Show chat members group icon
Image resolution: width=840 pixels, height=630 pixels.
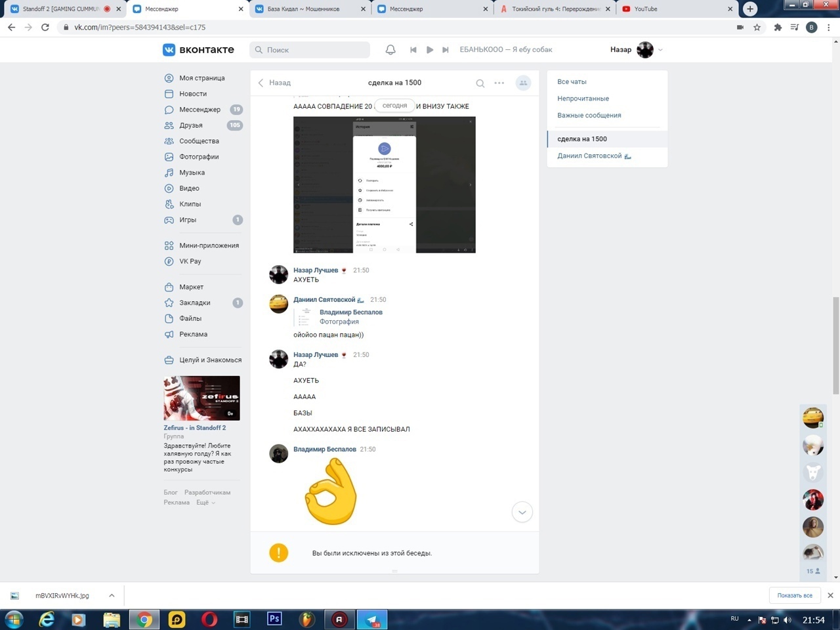523,83
